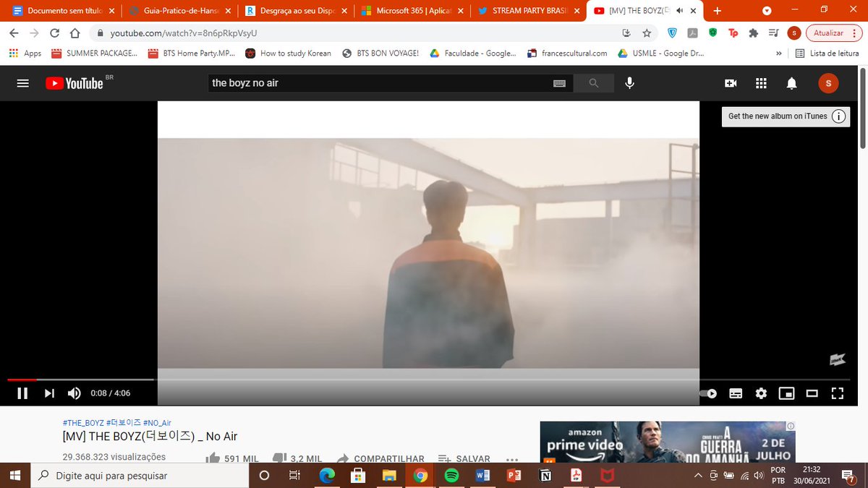Open the info card circle icon
Screen dimensions: 868x488
coord(839,116)
